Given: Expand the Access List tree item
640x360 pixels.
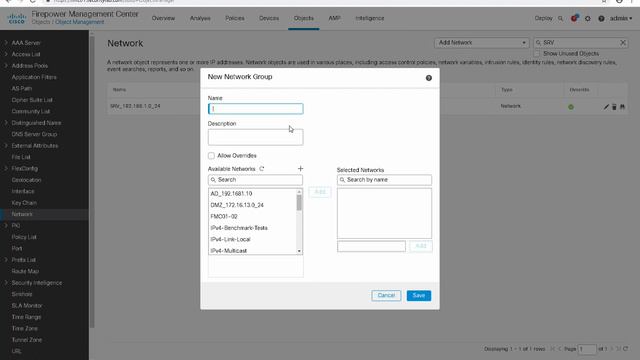Looking at the screenshot, I should pos(6,54).
